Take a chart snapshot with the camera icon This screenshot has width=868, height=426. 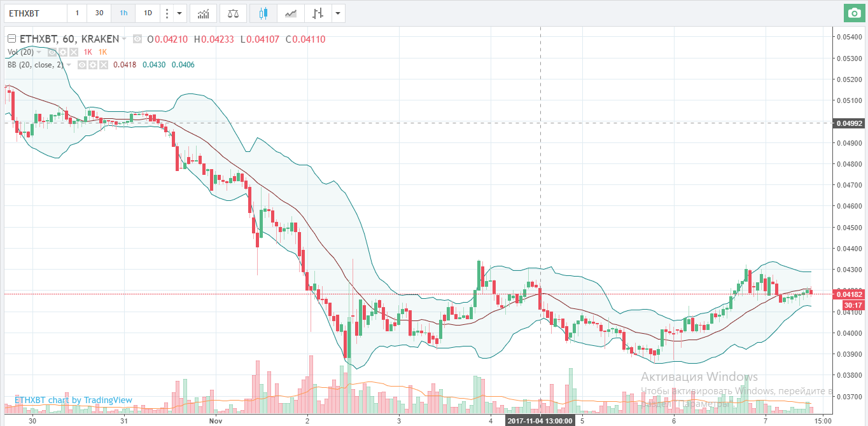coord(854,13)
